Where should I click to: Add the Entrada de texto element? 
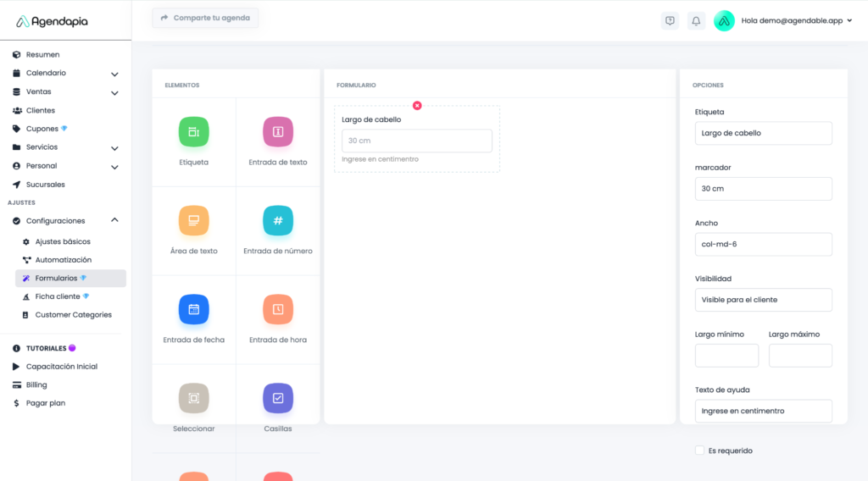point(278,132)
